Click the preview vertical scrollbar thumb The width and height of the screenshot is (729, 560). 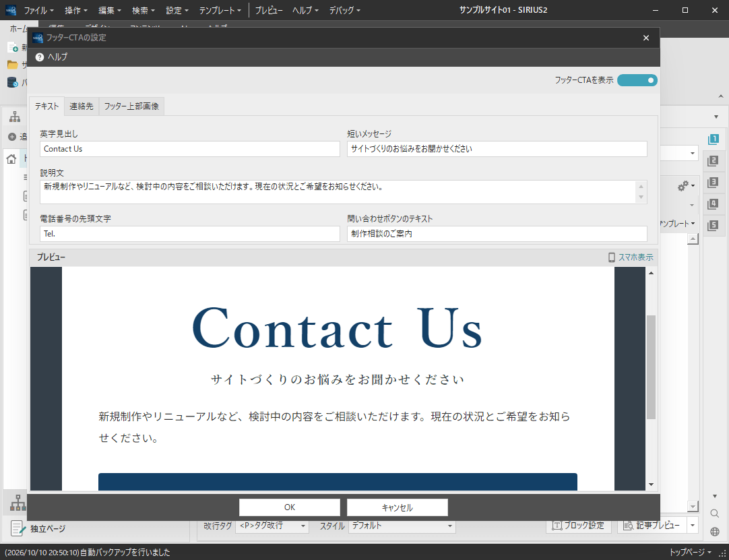click(650, 367)
